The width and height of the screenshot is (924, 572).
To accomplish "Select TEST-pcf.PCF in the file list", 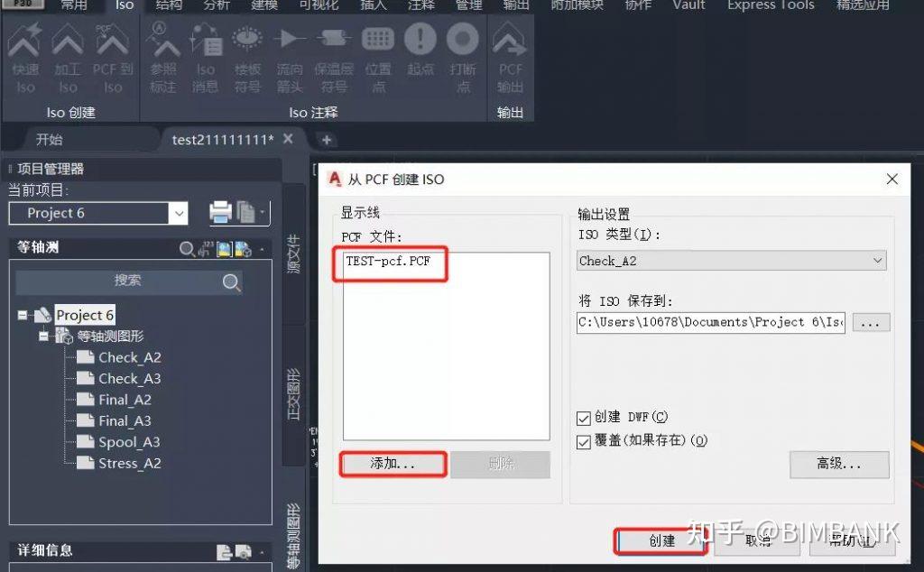I will pos(389,264).
